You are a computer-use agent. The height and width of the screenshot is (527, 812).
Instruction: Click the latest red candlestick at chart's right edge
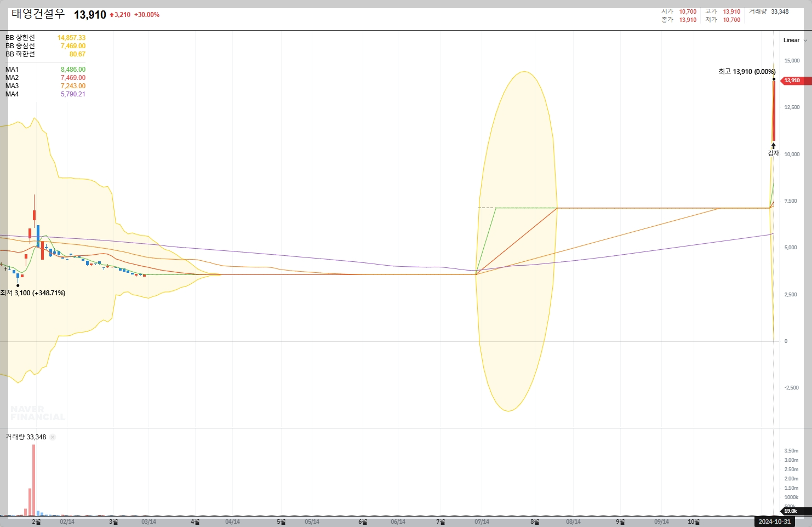(x=774, y=110)
